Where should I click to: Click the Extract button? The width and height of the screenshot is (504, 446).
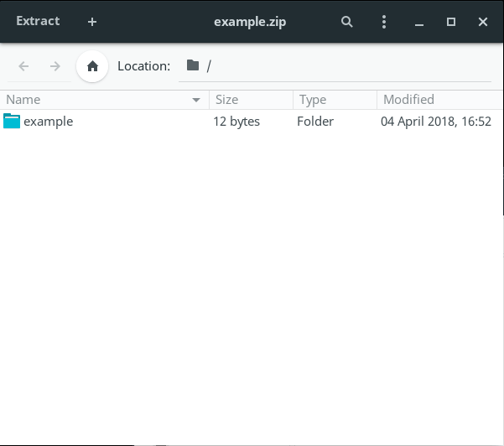click(38, 22)
